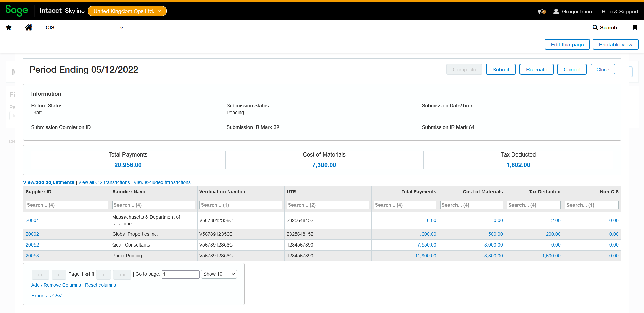644x313 pixels.
Task: Open Search with the magnifier icon
Action: (595, 27)
